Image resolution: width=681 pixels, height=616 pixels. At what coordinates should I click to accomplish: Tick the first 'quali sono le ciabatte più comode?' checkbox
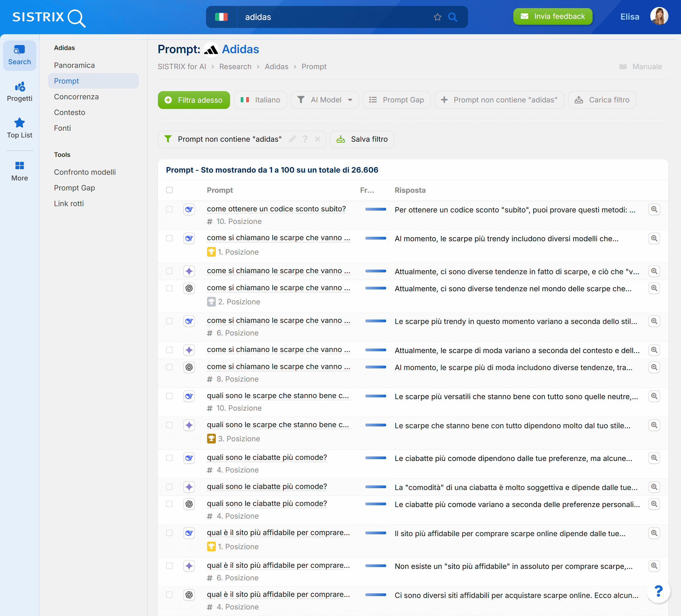pos(169,458)
